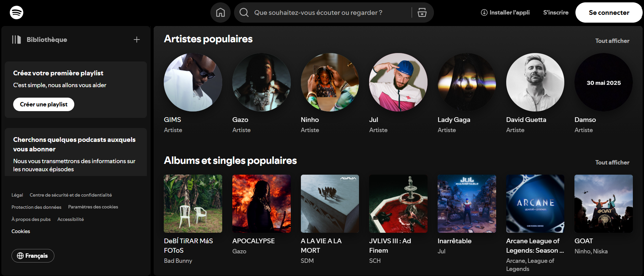Click the 'Créez votre première playlist' heading

pos(58,73)
